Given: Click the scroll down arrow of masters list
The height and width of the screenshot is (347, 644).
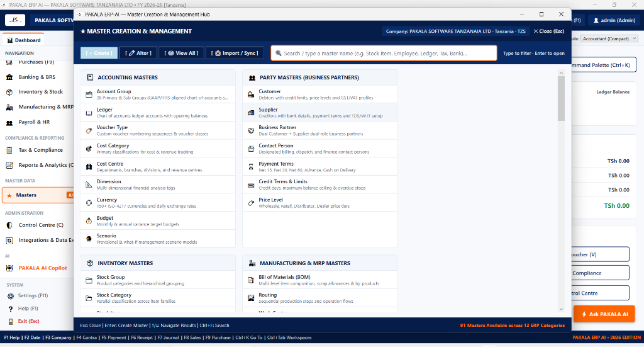Looking at the screenshot, I should coord(561,309).
